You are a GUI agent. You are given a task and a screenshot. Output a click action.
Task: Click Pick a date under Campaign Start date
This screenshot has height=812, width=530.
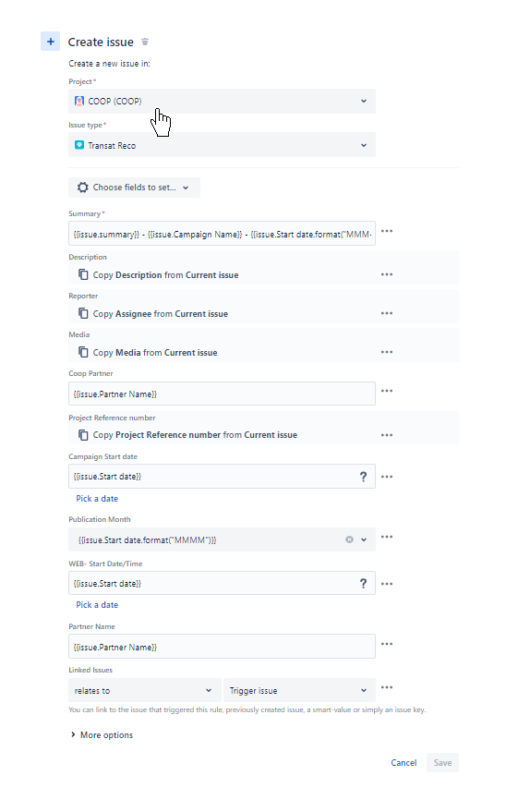[97, 499]
